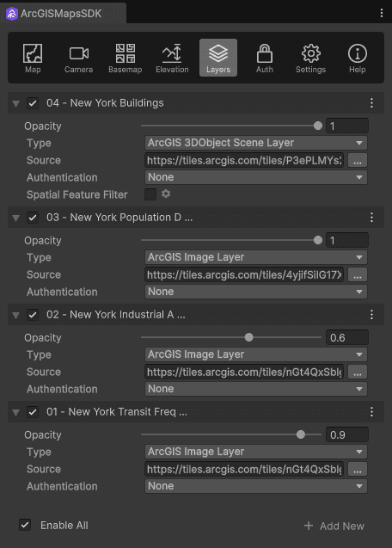Screen dimensions: 392x548
Task: Select the Layers tab icon
Action: [218, 58]
